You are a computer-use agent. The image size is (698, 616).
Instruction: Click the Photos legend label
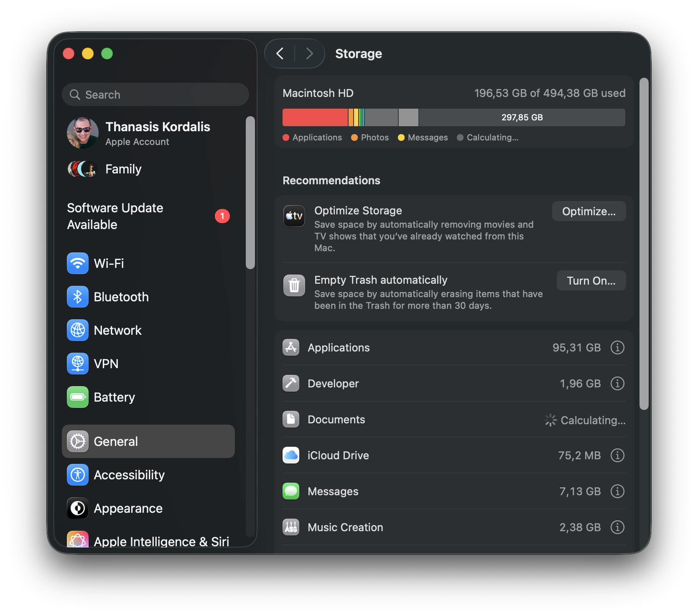tap(375, 137)
